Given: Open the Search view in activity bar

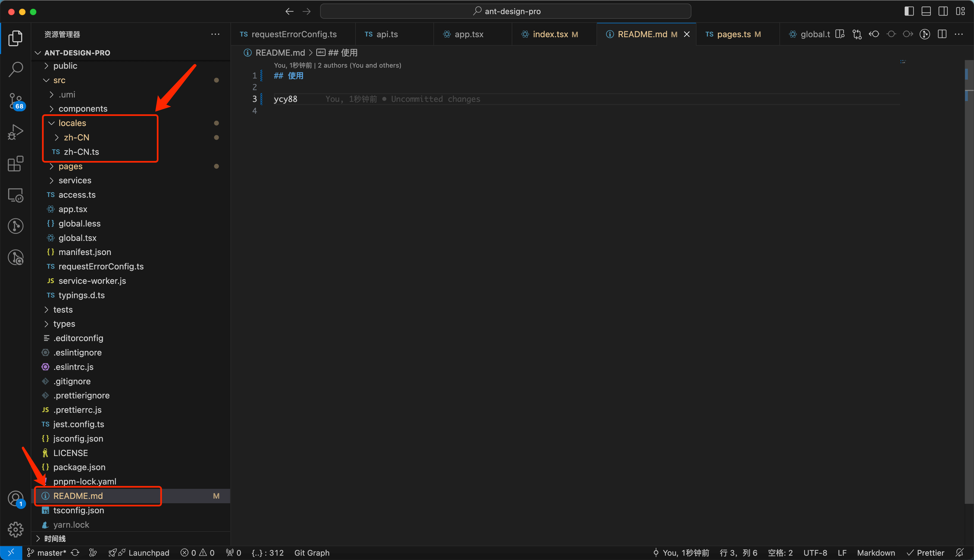Looking at the screenshot, I should (15, 69).
